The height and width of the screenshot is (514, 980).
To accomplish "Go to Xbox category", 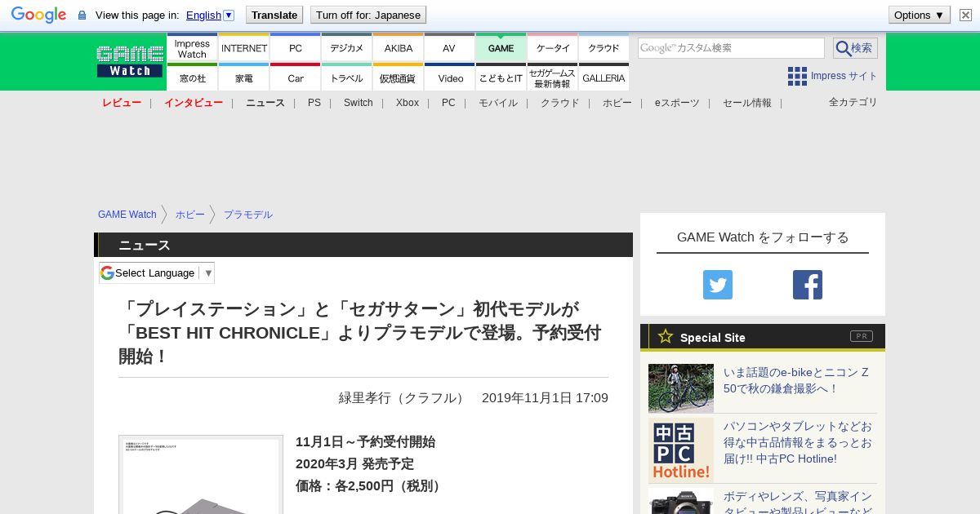I will [408, 103].
